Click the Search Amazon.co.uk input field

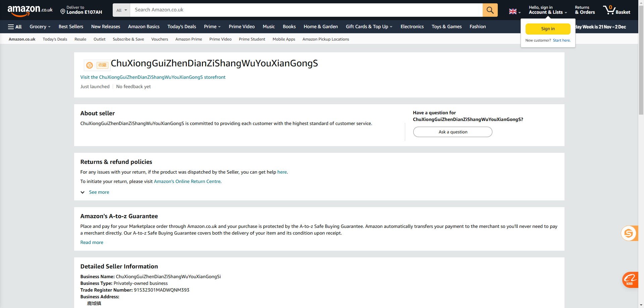point(306,10)
